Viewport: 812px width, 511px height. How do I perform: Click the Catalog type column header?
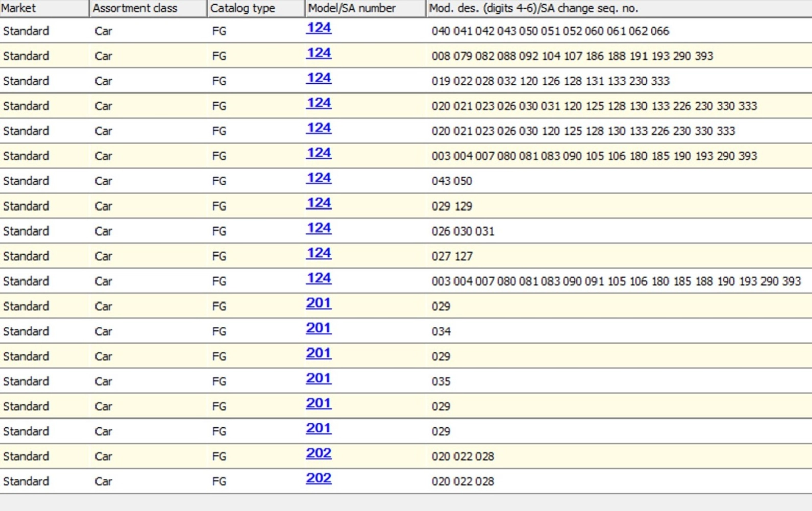click(256, 8)
